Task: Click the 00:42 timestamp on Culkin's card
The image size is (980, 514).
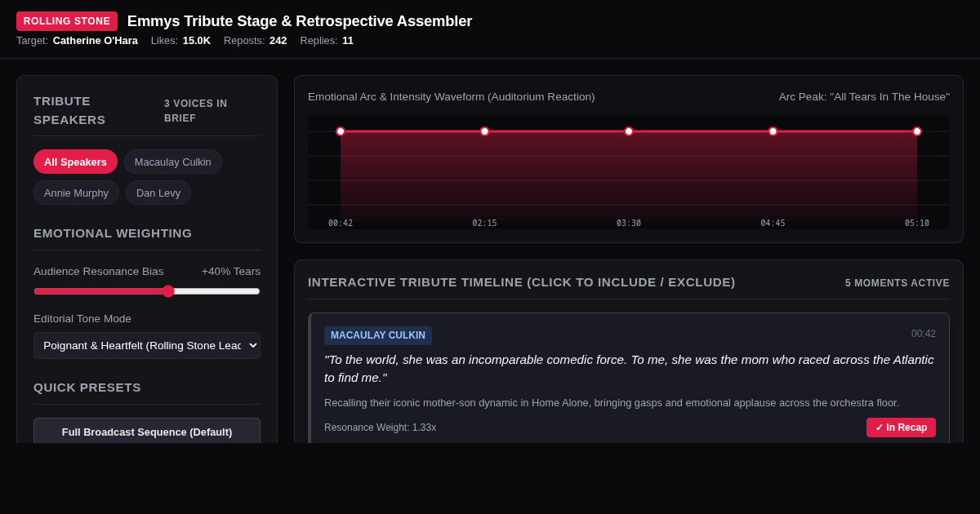Action: pos(924,334)
